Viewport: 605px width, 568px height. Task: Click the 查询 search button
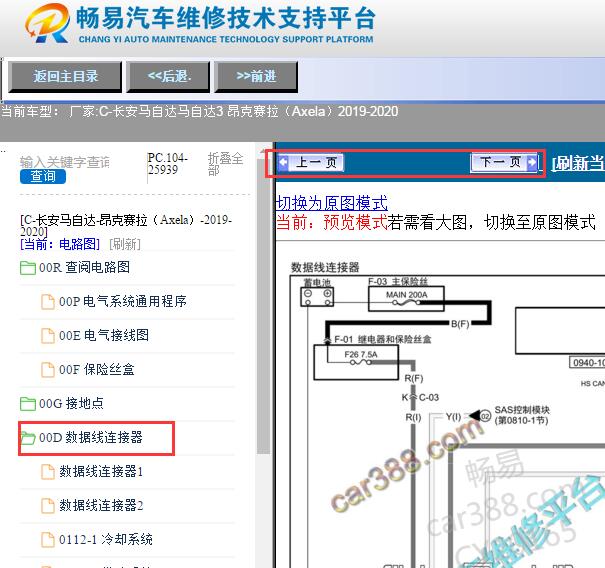(43, 177)
